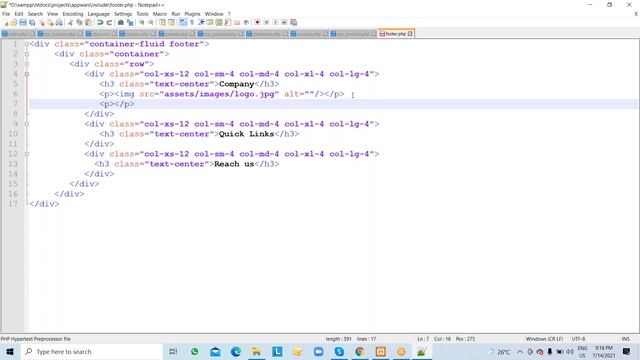Click the Stop Recording macro icon
Viewport: 640px width, 360px height.
click(x=266, y=22)
